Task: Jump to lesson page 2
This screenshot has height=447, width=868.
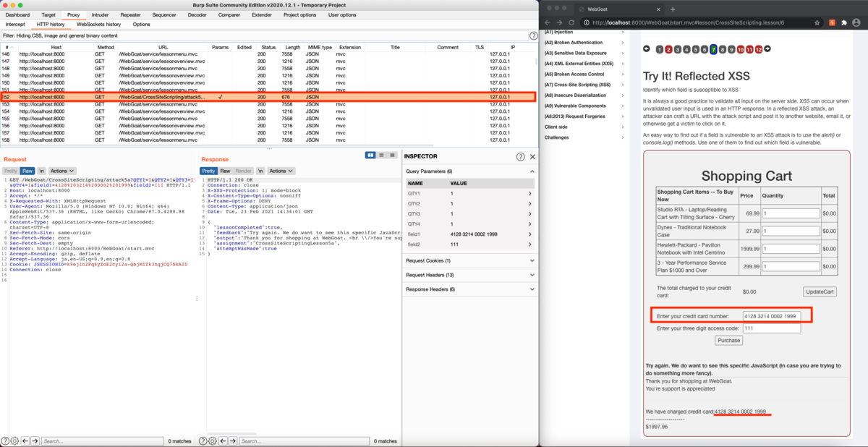Action: pos(668,49)
